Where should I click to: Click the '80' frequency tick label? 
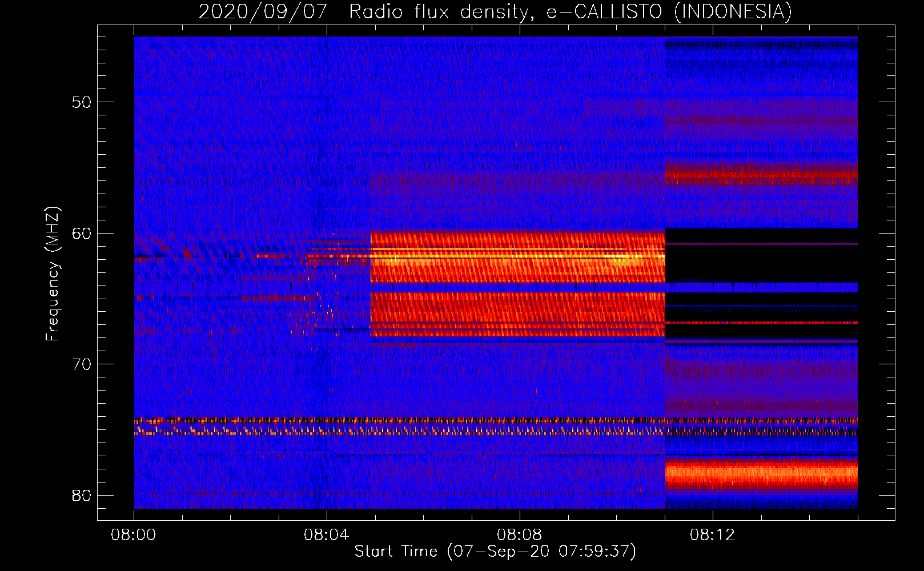[x=82, y=495]
